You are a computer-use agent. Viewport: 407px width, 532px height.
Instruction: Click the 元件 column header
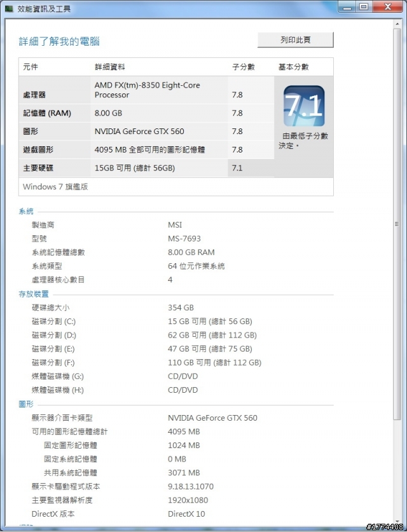click(31, 67)
